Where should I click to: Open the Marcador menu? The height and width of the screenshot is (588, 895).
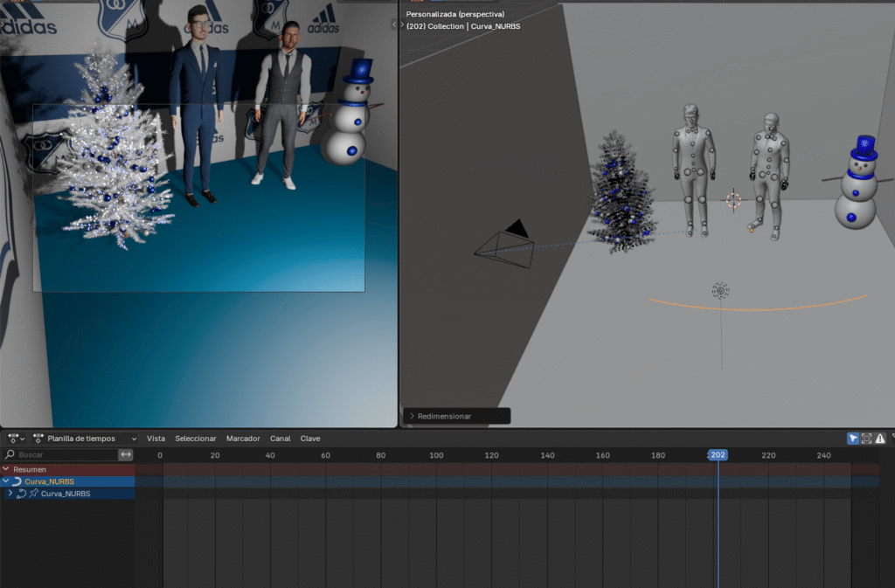pos(242,439)
